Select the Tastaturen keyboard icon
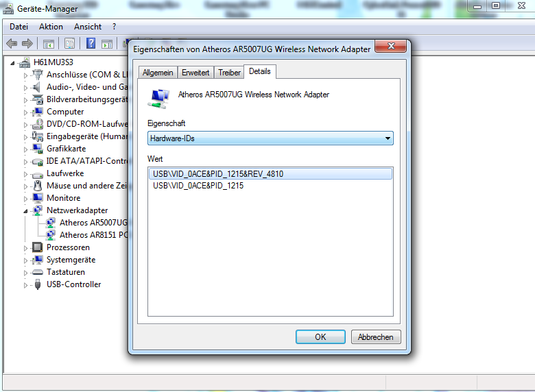The height and width of the screenshot is (392, 535). pos(37,272)
